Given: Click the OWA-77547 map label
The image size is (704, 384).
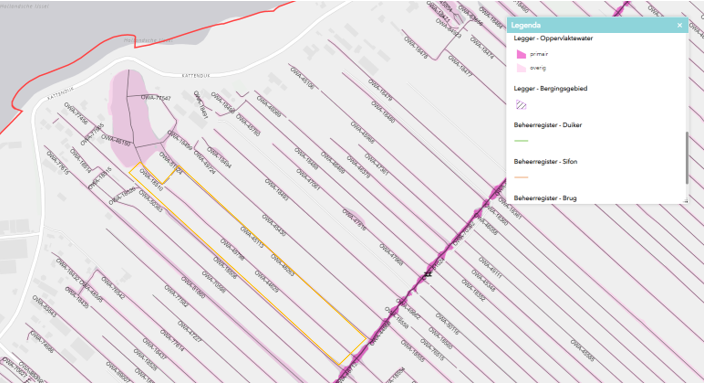Looking at the screenshot, I should [156, 98].
